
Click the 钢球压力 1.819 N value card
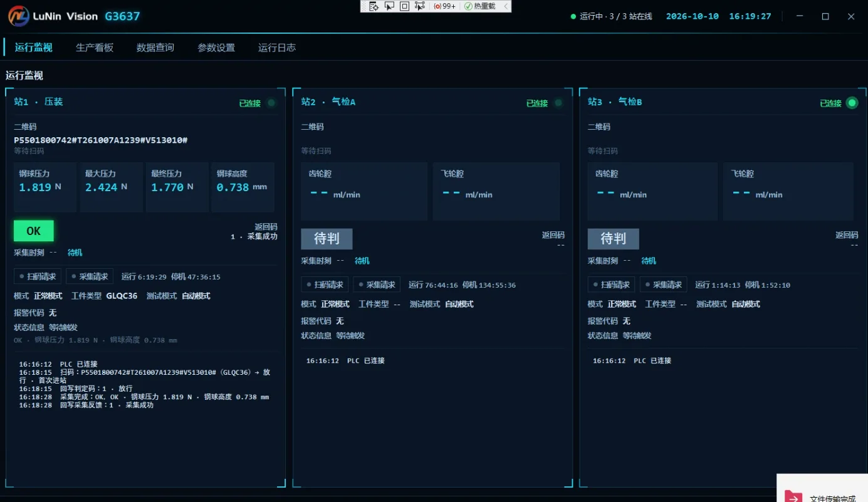(45, 187)
